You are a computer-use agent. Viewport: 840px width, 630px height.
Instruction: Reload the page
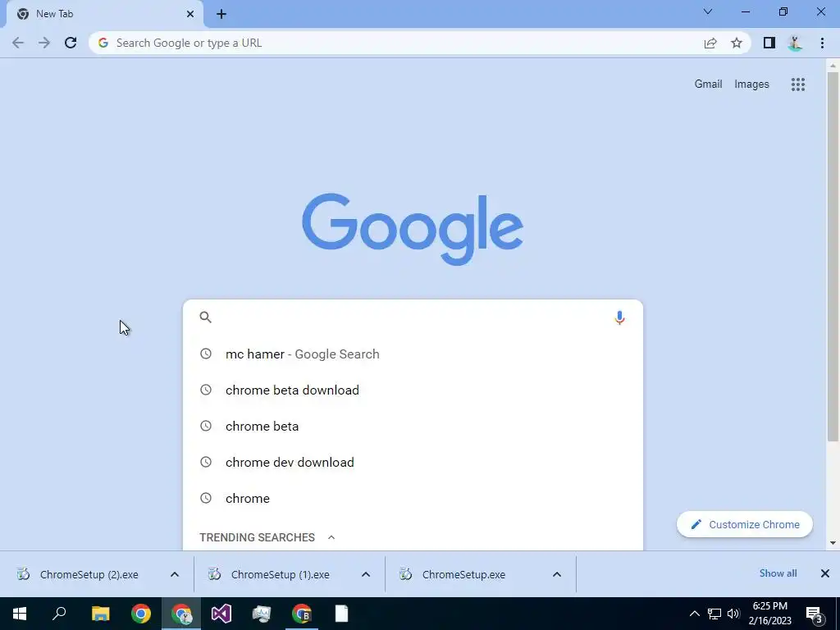[71, 43]
